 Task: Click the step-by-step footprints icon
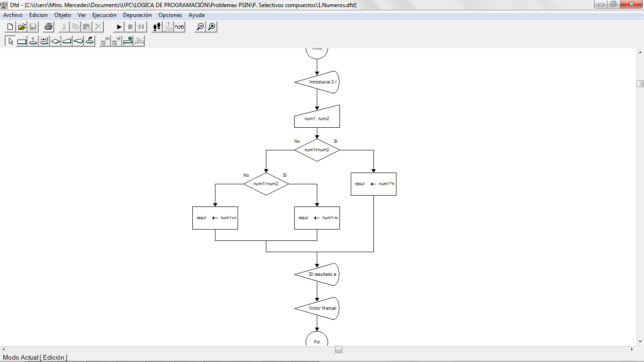point(157,27)
